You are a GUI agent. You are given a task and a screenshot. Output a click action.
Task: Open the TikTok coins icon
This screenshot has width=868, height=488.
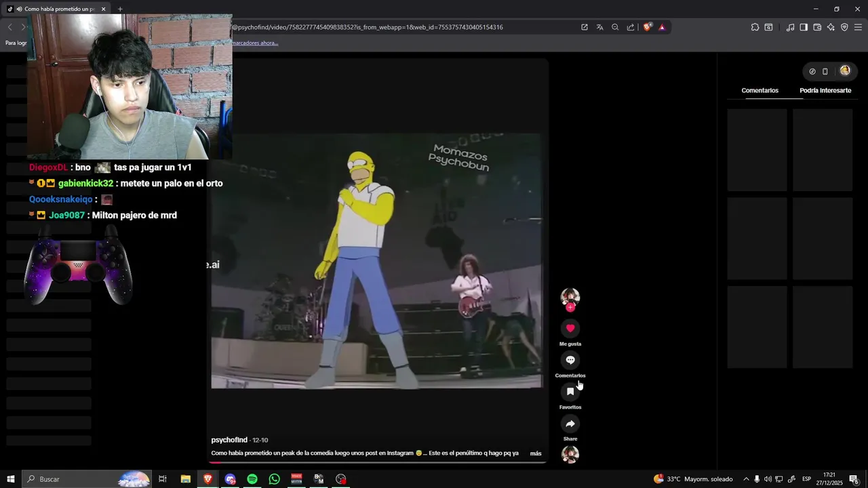pyautogui.click(x=812, y=71)
